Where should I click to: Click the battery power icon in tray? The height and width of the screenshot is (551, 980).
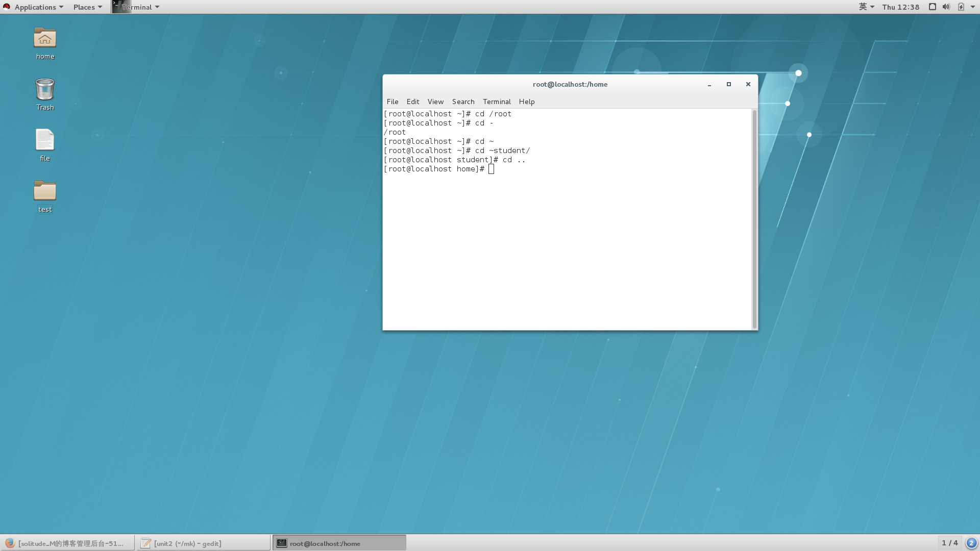coord(961,7)
